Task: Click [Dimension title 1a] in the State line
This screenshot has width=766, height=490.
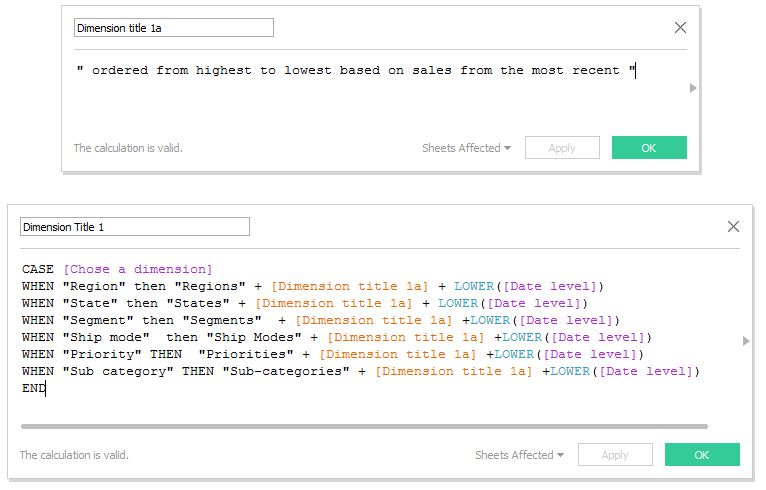Action: 334,303
